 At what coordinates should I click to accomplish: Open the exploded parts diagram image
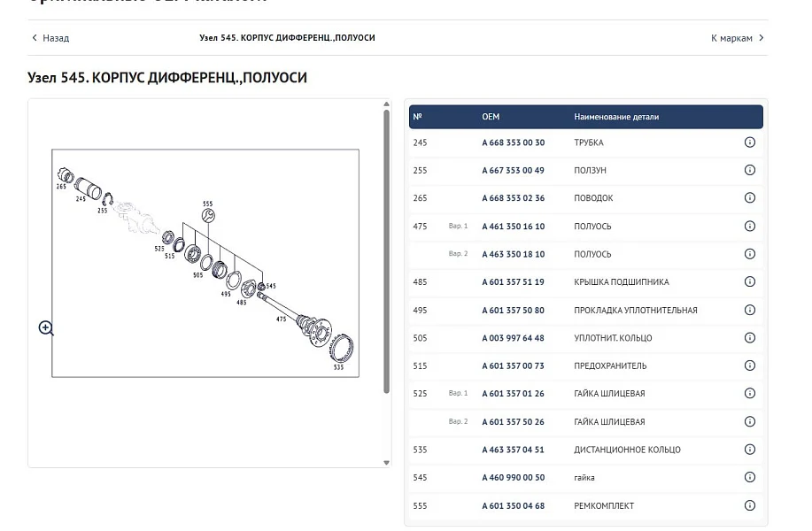(205, 264)
